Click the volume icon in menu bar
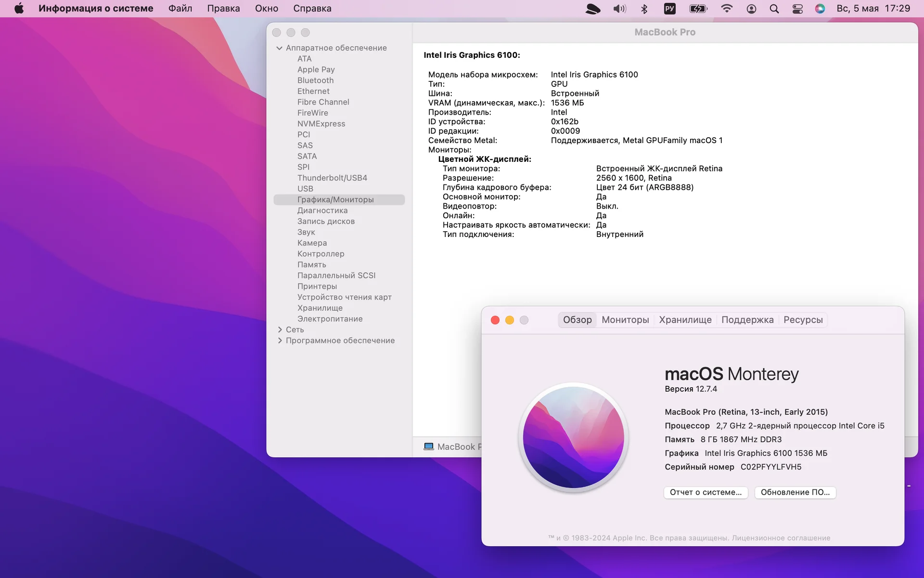Image resolution: width=924 pixels, height=578 pixels. (619, 9)
